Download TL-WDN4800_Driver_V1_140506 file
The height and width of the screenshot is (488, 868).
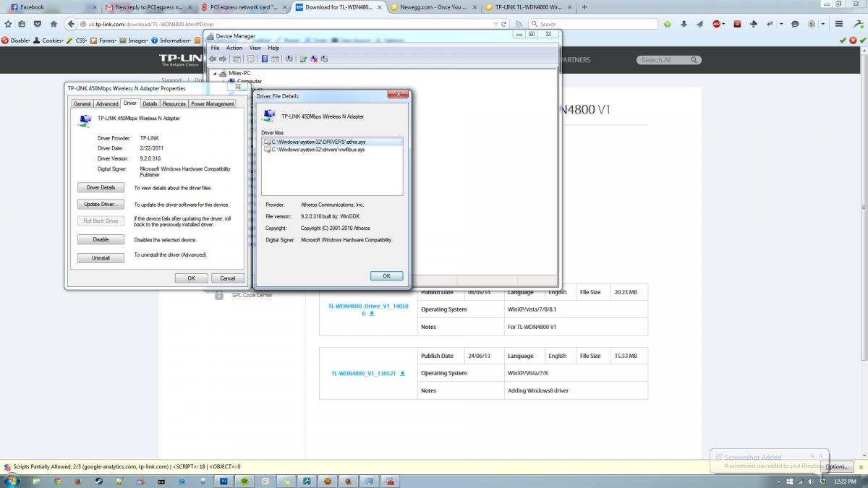click(x=368, y=309)
